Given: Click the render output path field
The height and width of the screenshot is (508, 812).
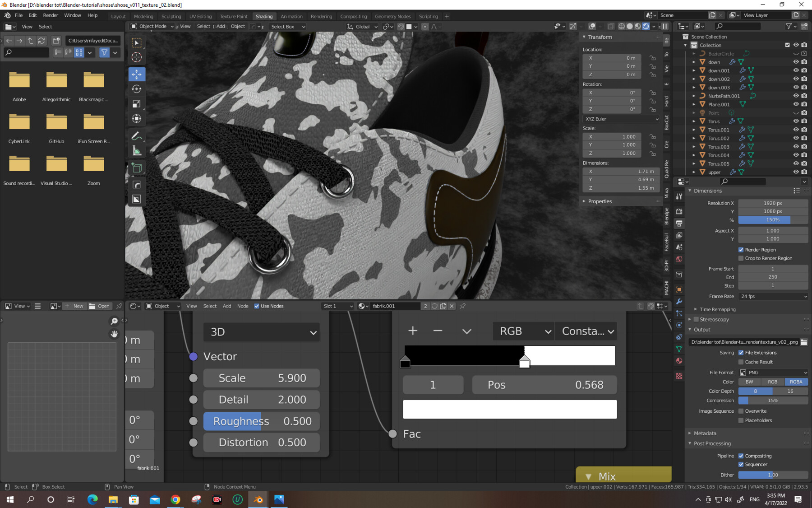Looking at the screenshot, I should pos(743,342).
